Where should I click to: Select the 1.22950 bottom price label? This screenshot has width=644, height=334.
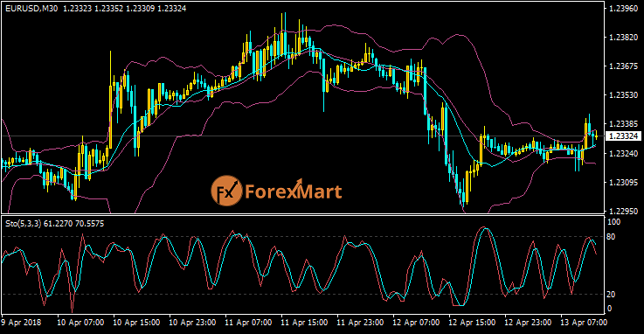tap(623, 211)
